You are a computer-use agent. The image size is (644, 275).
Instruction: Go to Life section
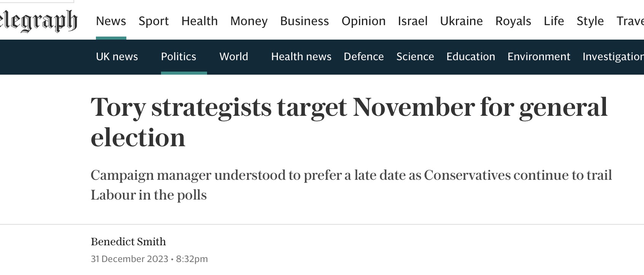554,21
